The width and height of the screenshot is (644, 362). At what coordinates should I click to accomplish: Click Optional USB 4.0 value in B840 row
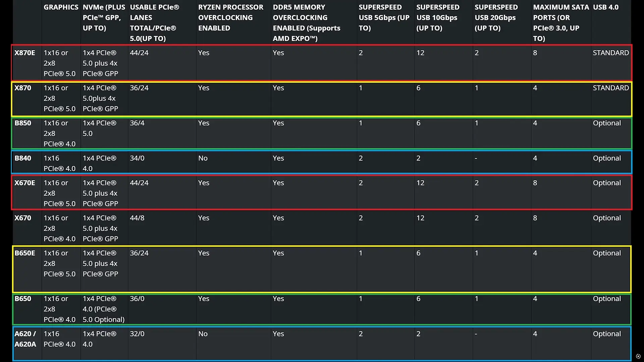[x=607, y=158]
